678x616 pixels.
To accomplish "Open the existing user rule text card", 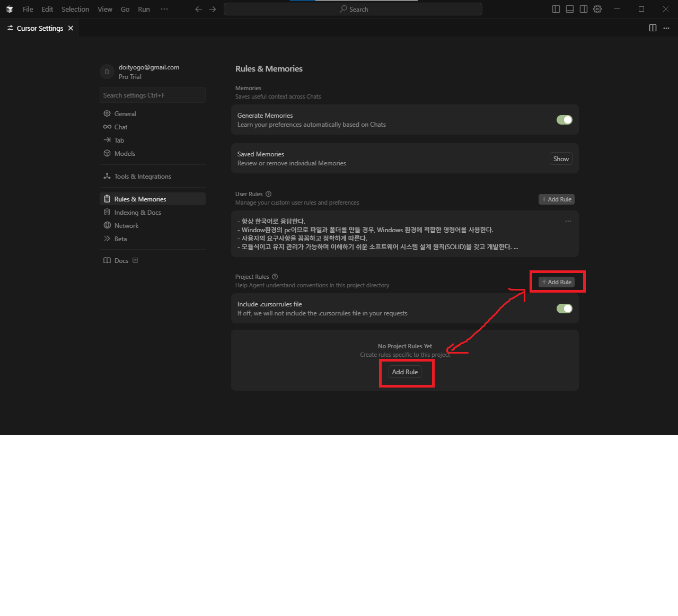I will [405, 234].
